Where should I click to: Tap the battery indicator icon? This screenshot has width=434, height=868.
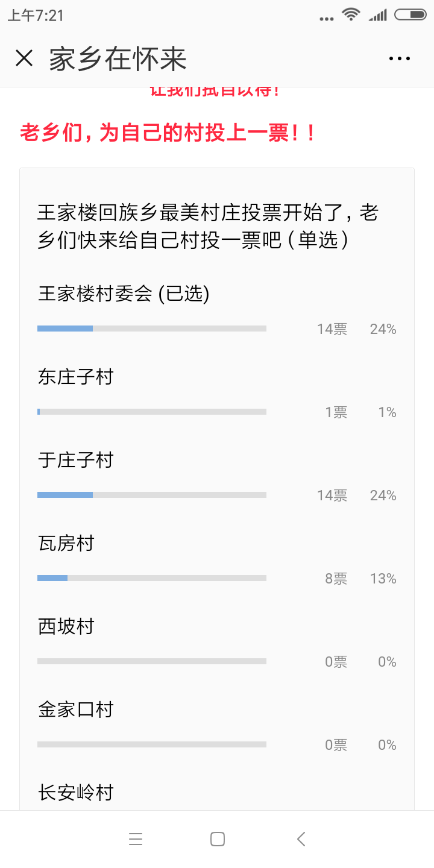[x=410, y=14]
